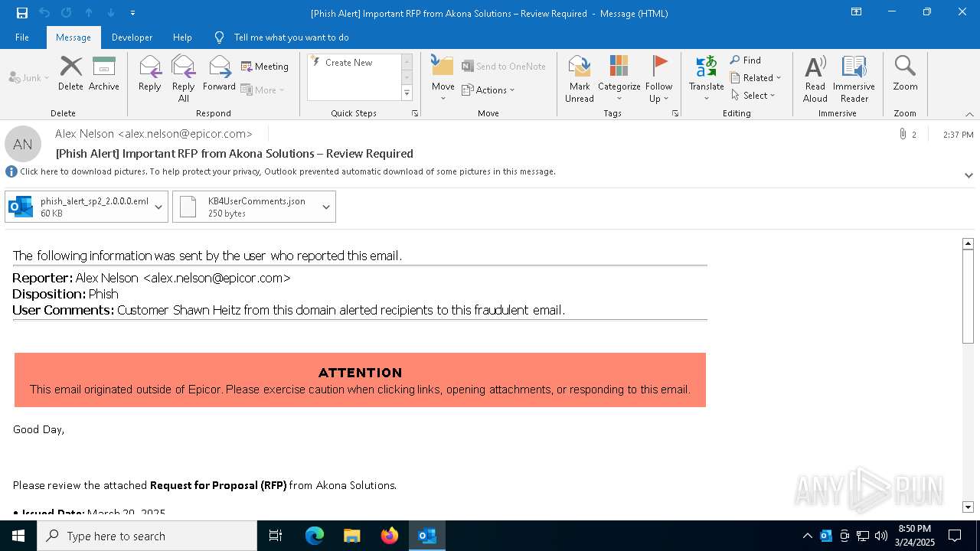Open the Customize Quick Access Toolbar dropdown
980x551 pixels.
[x=132, y=13]
